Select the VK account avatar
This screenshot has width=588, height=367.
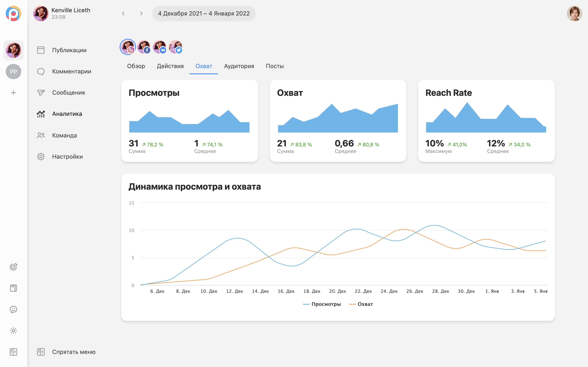pos(159,47)
